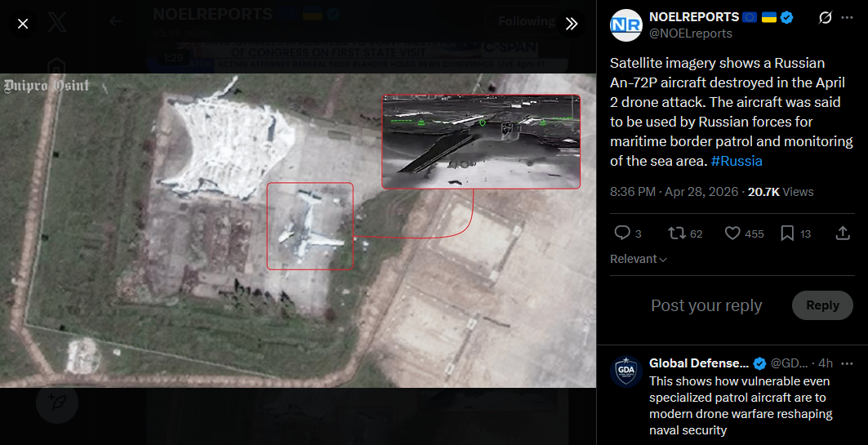Image resolution: width=868 pixels, height=445 pixels.
Task: Click the satellite image of destroyed aircraft
Action: [x=298, y=230]
